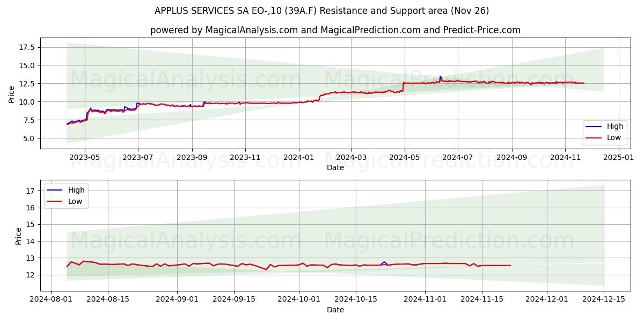Click the 10.0 price tick label
Screen dimensions: 644x322
(27, 102)
